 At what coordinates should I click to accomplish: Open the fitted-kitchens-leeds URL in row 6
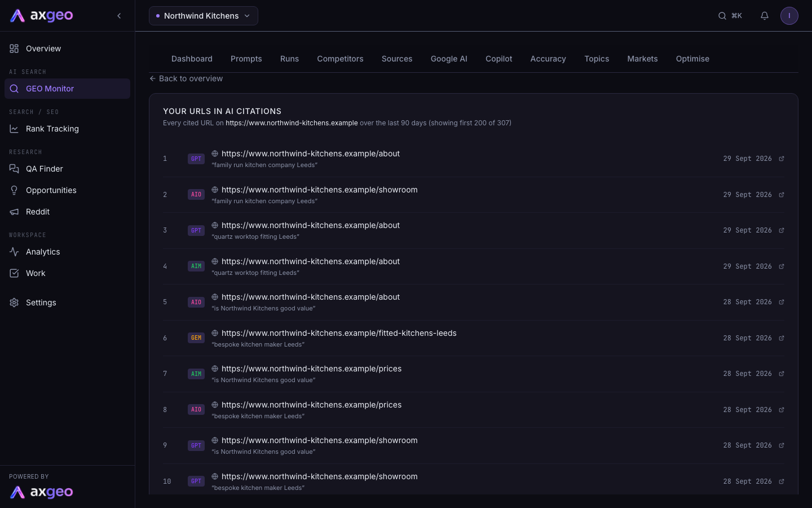click(339, 333)
